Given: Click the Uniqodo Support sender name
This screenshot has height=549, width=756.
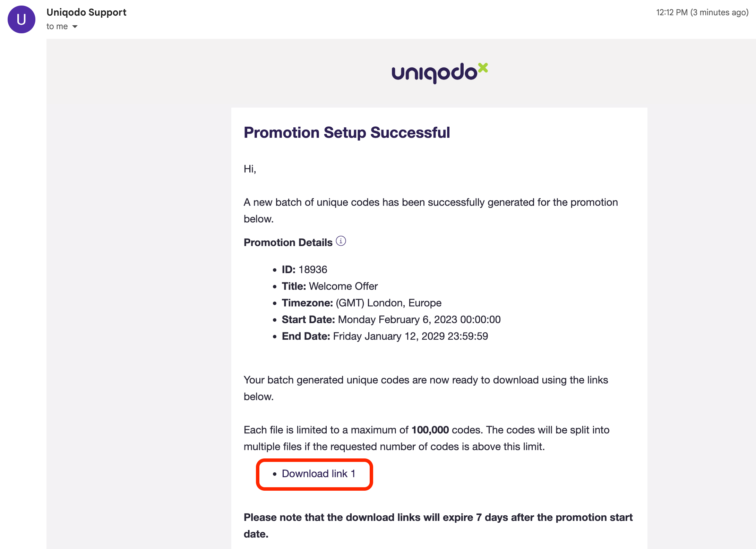Looking at the screenshot, I should [x=86, y=12].
